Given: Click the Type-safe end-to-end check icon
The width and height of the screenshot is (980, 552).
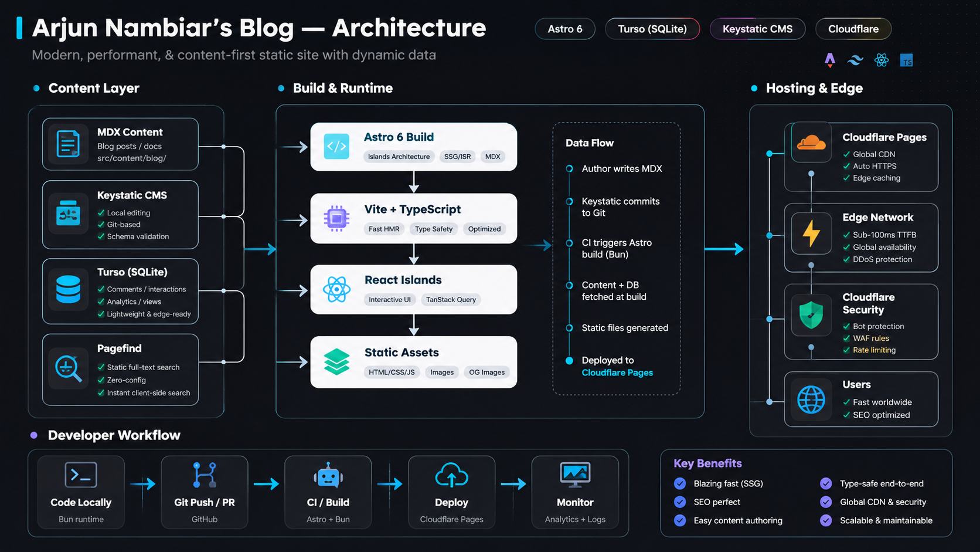Looking at the screenshot, I should pos(826,483).
